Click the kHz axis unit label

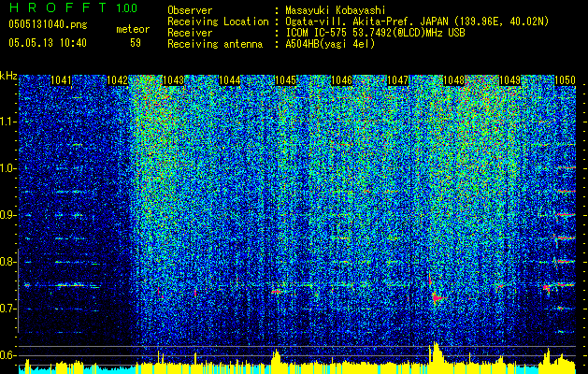(x=8, y=76)
